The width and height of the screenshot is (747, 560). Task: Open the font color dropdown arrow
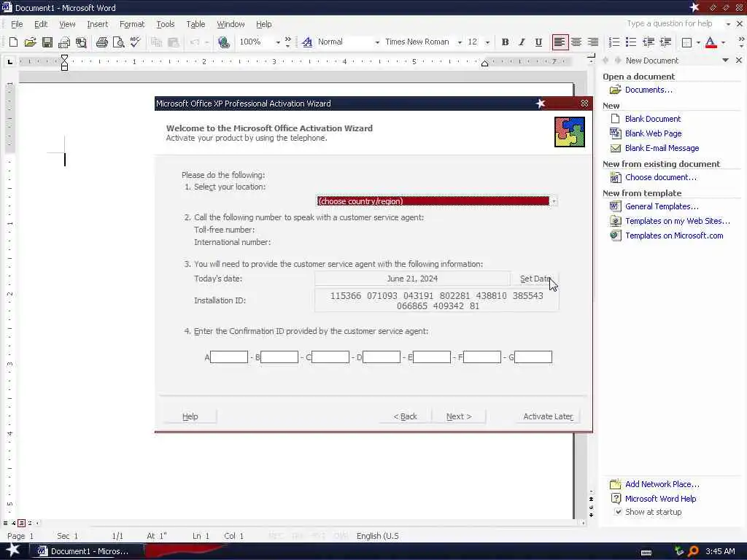(723, 42)
